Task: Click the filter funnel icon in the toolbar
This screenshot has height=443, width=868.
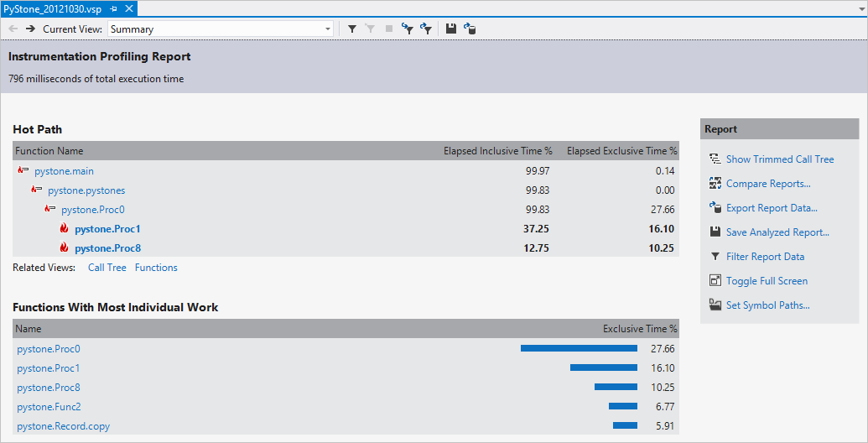Action: click(x=352, y=29)
